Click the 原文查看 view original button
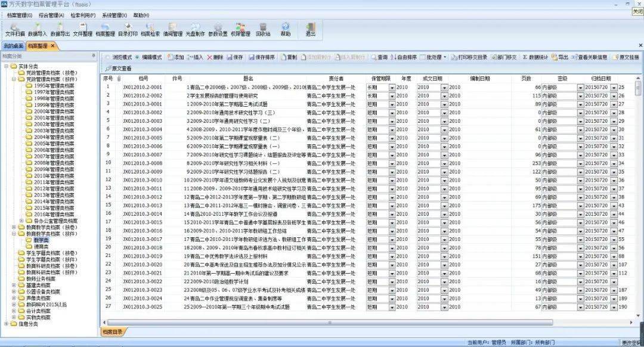644x347 pixels. pos(118,69)
